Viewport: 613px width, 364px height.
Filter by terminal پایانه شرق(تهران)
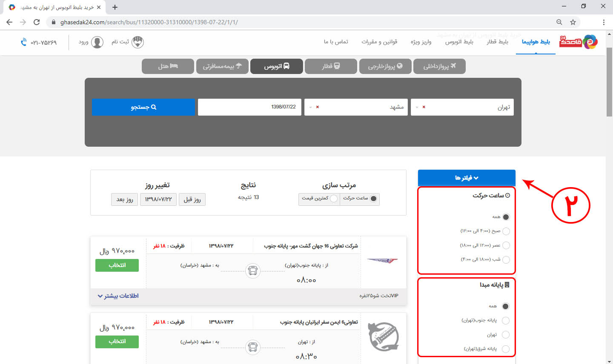506,349
